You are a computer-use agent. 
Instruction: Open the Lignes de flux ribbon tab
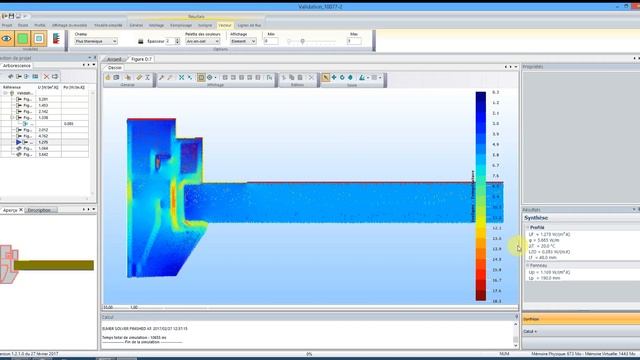tap(249, 25)
